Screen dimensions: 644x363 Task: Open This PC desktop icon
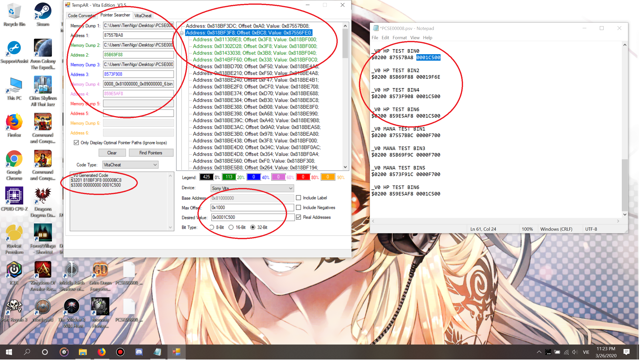(x=14, y=89)
